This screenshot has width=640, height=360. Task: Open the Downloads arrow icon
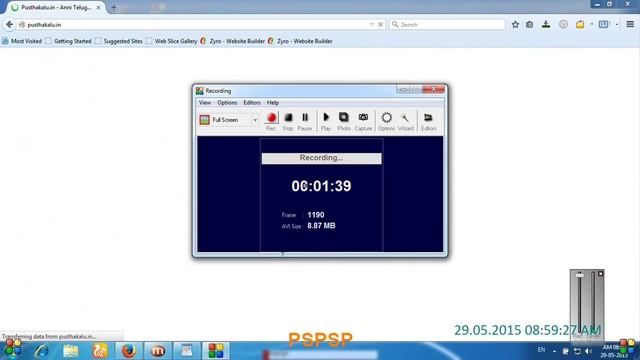(546, 24)
